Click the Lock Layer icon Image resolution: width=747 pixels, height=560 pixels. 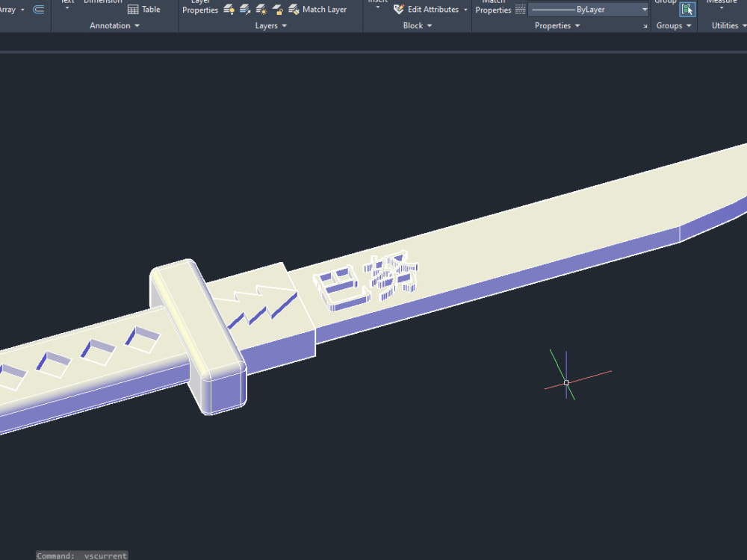[x=277, y=10]
